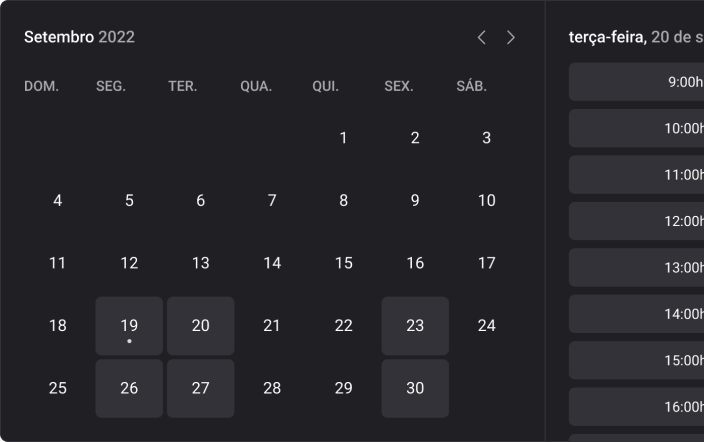Select available date 20
The height and width of the screenshot is (442, 704).
(201, 326)
